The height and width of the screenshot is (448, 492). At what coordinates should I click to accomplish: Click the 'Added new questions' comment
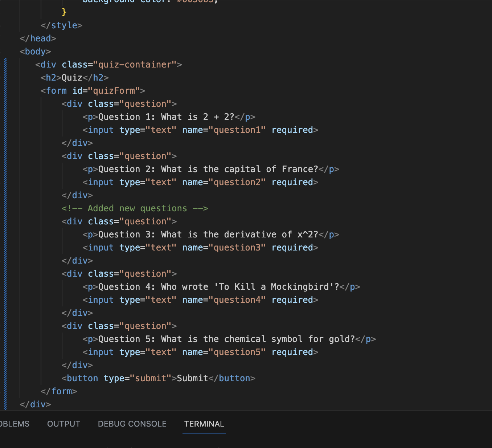[x=135, y=208]
